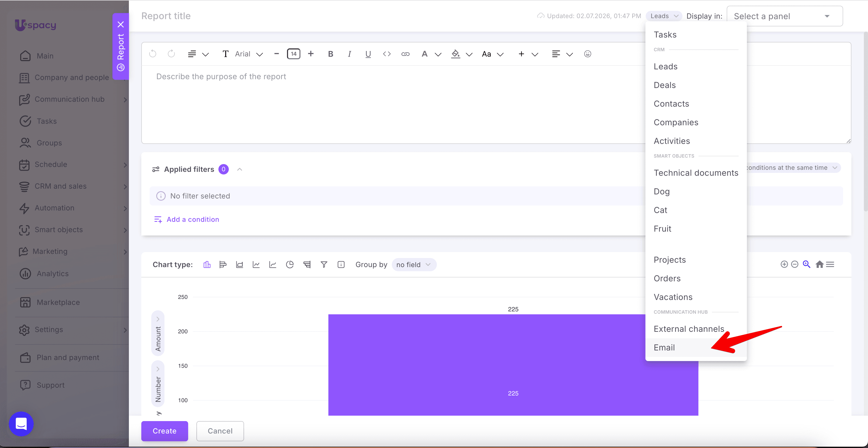Open the Group by no field dropdown
The image size is (868, 448).
coord(414,265)
